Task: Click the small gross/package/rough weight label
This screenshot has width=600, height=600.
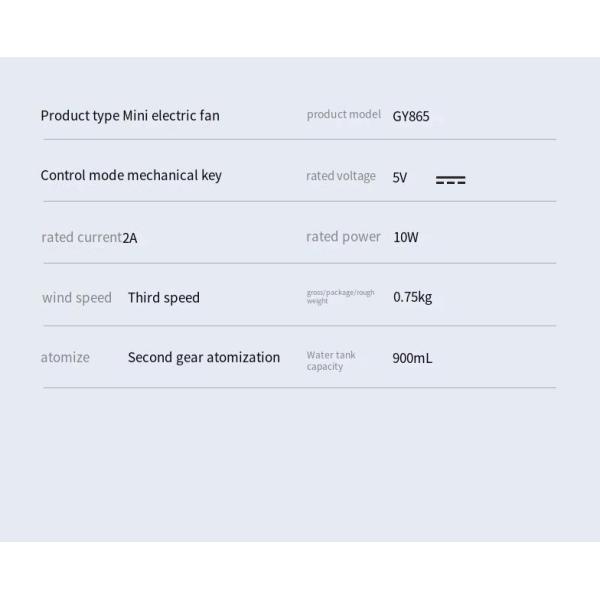Action: 340,296
